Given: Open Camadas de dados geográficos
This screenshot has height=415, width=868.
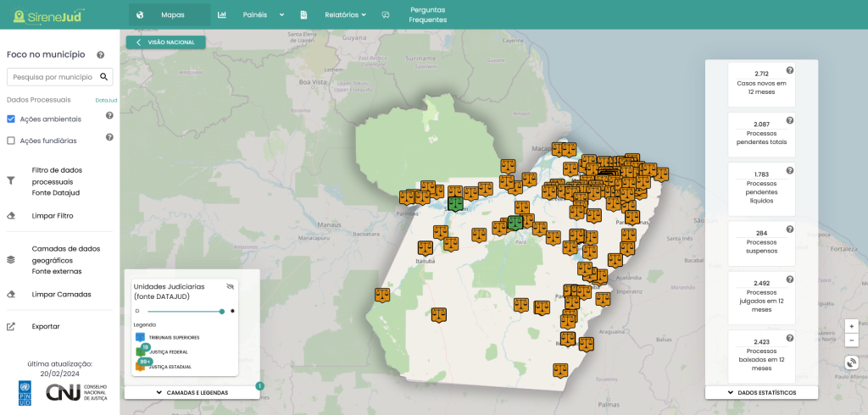Looking at the screenshot, I should point(66,260).
